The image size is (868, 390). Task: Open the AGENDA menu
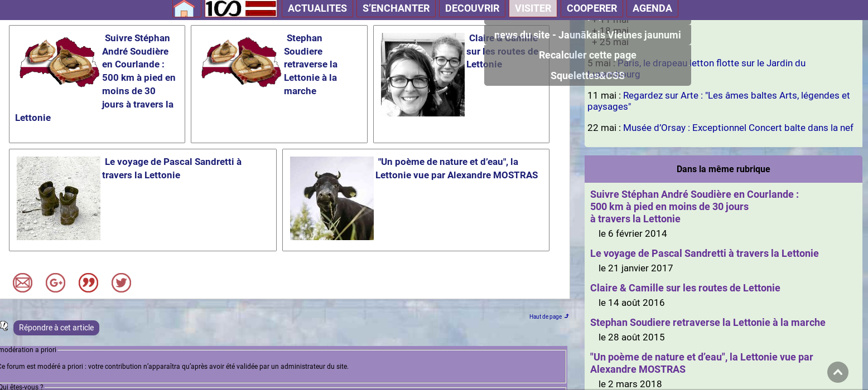coord(652,8)
